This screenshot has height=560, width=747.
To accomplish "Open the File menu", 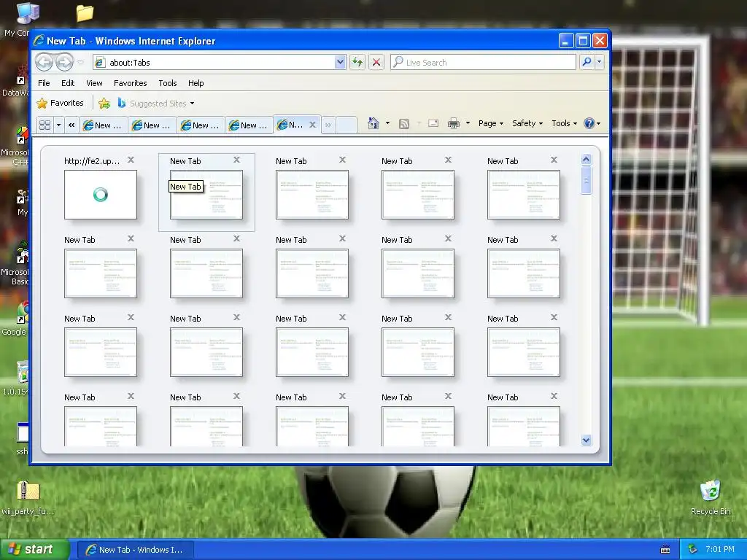I will (x=44, y=83).
